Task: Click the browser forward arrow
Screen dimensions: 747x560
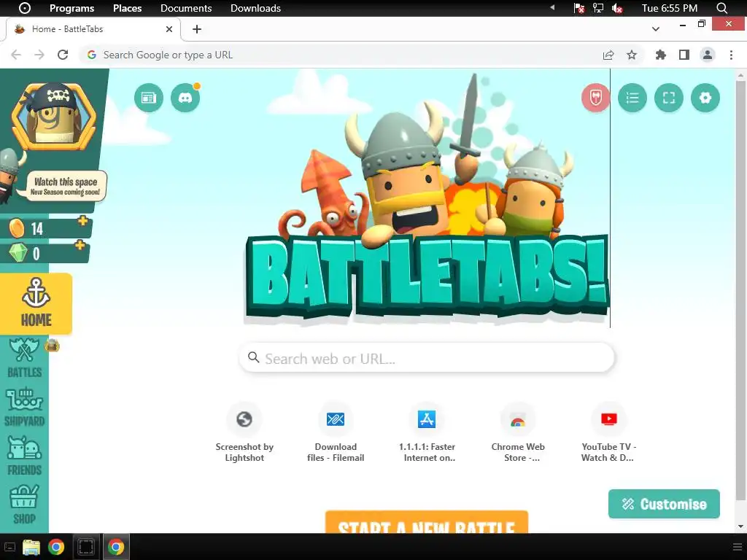Action: coord(39,55)
